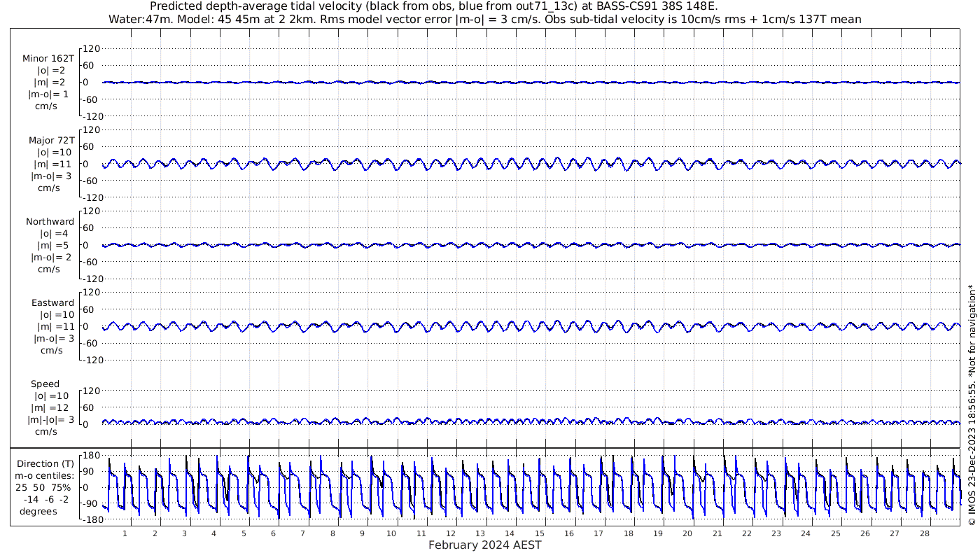This screenshot has width=980, height=560.
Task: Click day 23 tick label on the date axis
Action: pos(776,533)
